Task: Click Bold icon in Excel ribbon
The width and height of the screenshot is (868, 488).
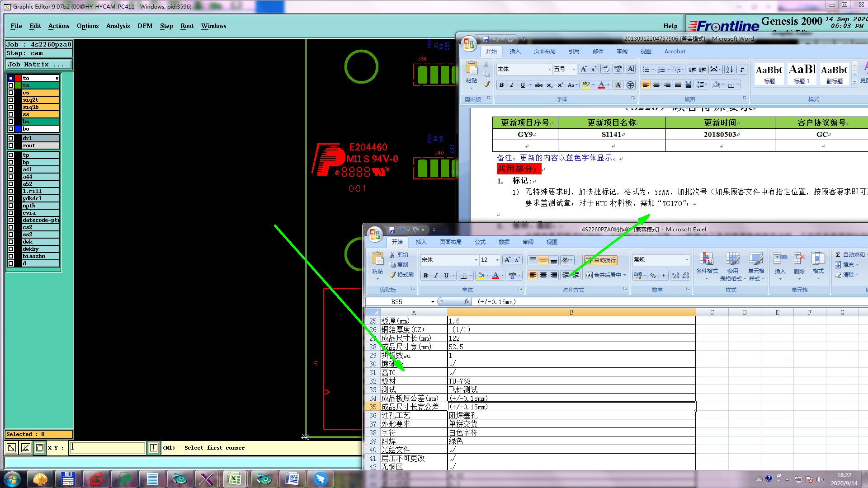Action: [x=425, y=276]
